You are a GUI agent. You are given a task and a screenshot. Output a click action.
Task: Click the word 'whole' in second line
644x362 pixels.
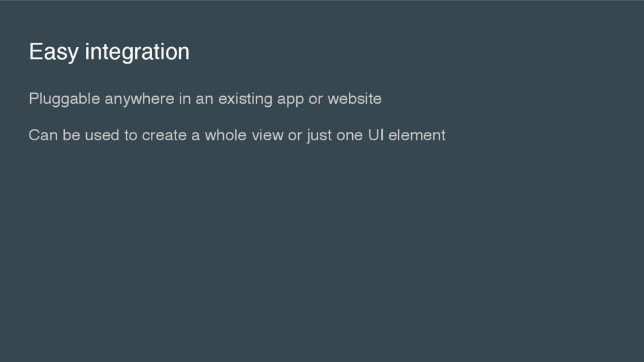tap(226, 135)
